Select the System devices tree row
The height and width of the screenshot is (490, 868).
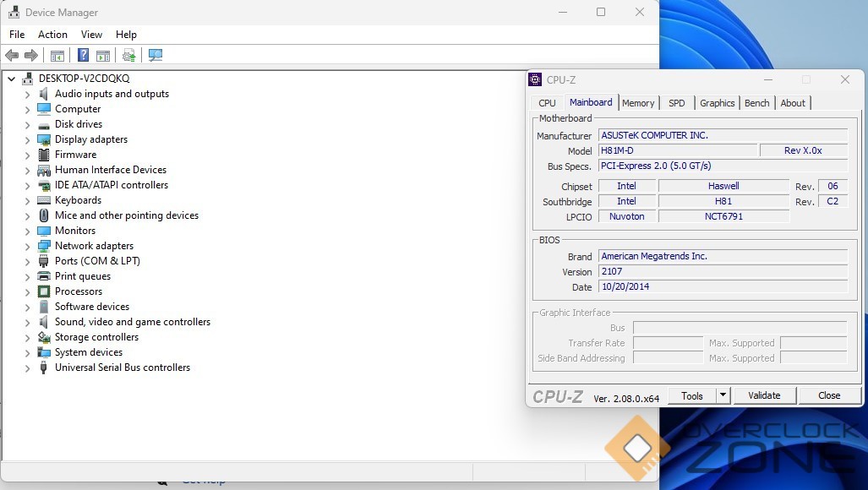coord(89,352)
